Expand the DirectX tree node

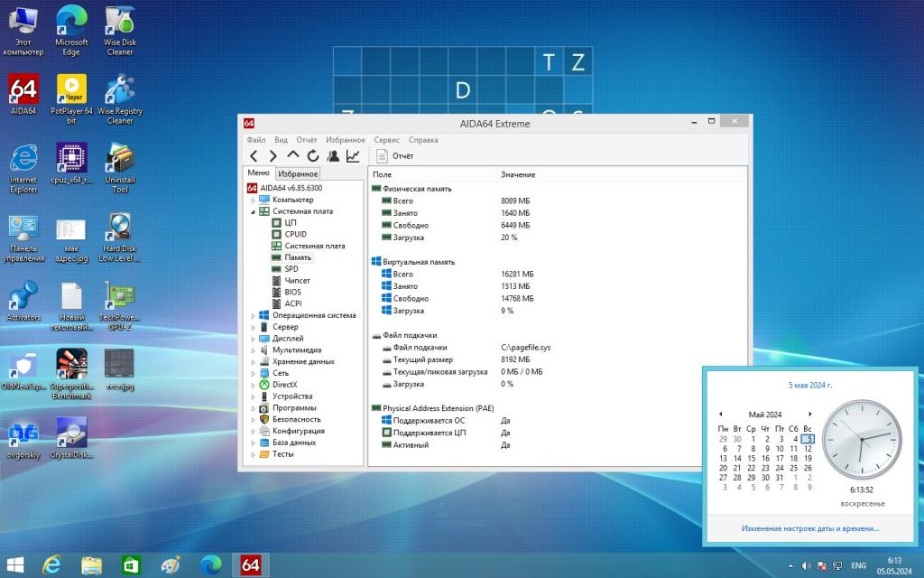(254, 385)
